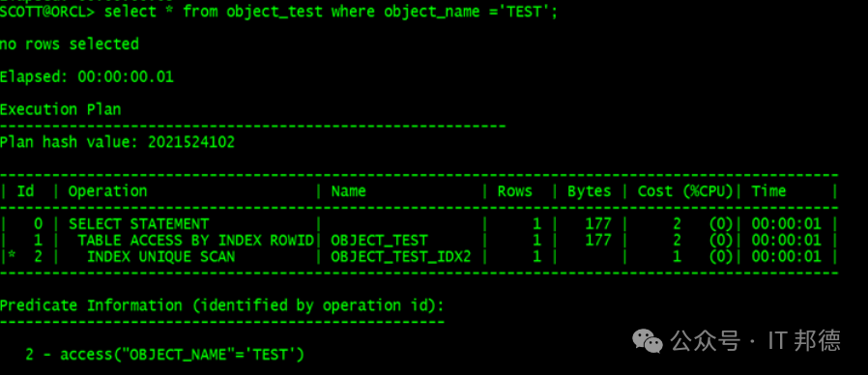868x375 pixels.
Task: Click the 公众号 watermark label
Action: click(705, 340)
